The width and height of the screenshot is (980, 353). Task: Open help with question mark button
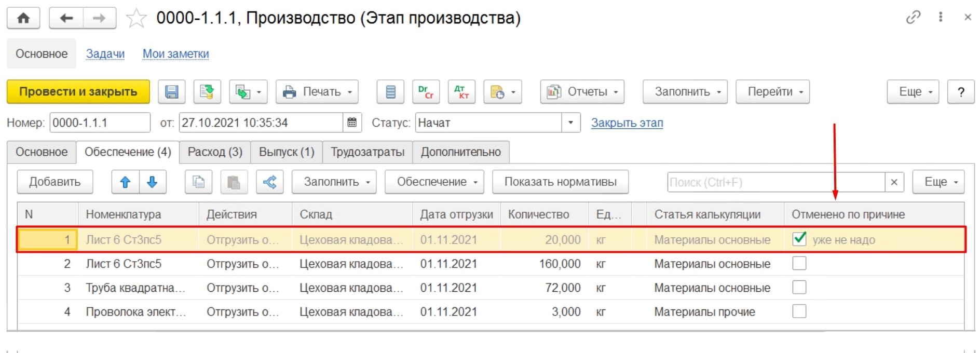[961, 92]
